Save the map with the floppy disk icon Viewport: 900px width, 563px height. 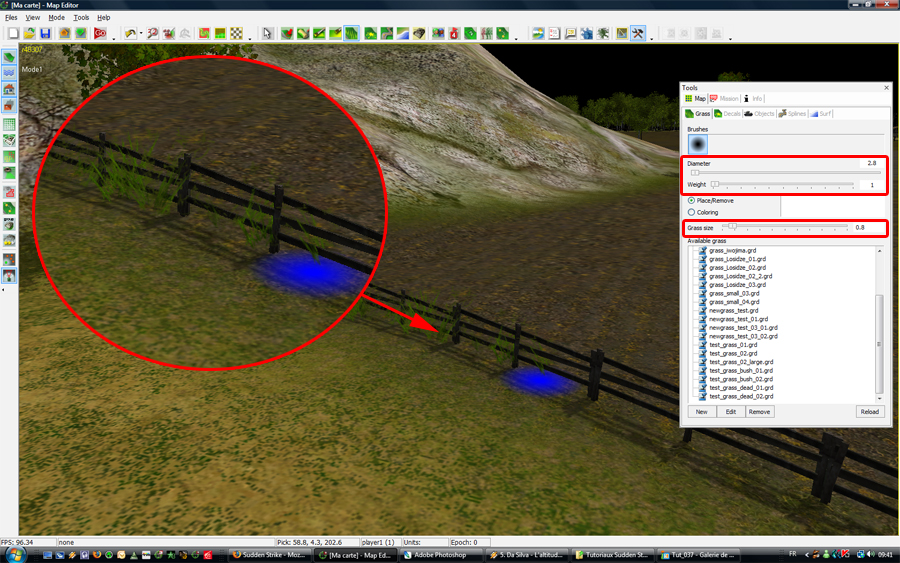(x=45, y=33)
